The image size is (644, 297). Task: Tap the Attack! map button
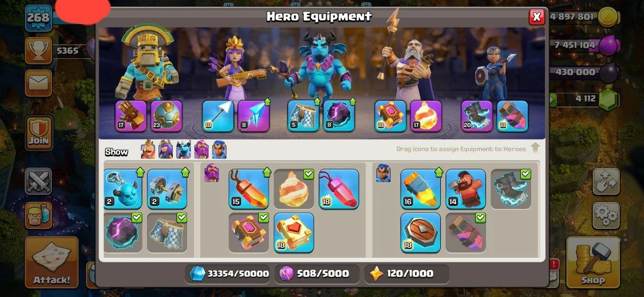coord(52,262)
